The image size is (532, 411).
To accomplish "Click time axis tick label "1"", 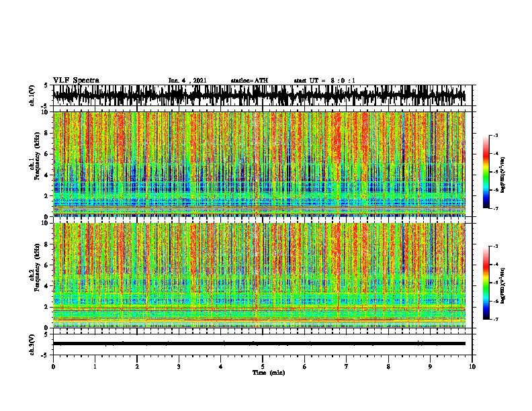I will tap(95, 367).
